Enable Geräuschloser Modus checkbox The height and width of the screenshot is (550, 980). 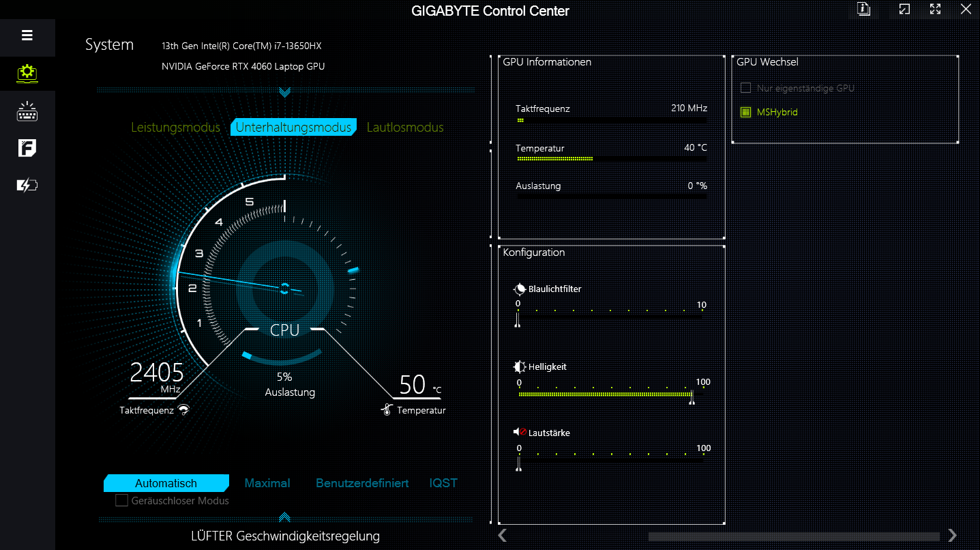(122, 501)
